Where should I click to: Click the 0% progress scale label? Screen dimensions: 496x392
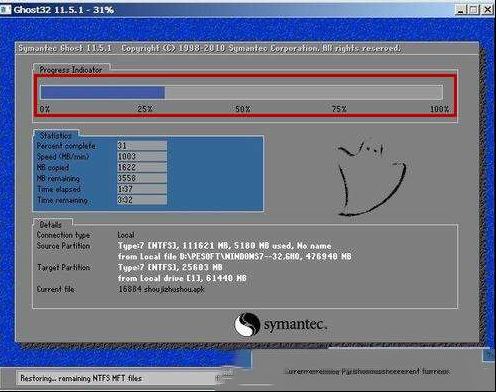tap(45, 109)
